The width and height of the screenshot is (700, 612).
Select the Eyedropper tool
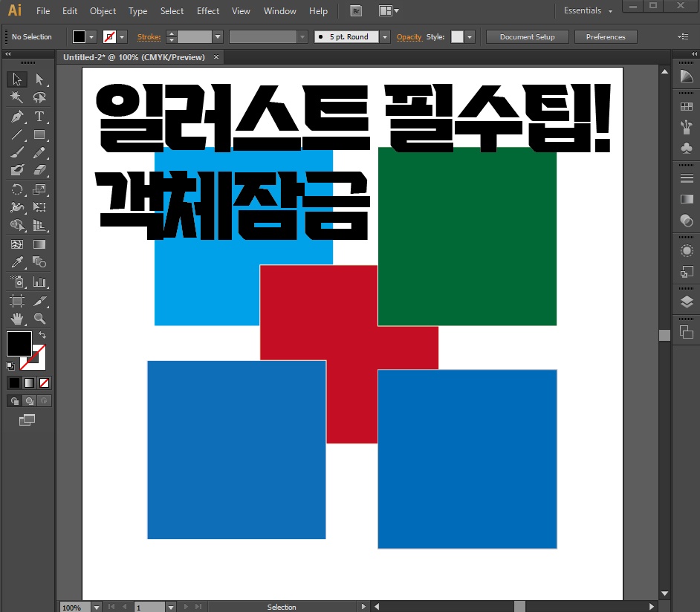(x=17, y=262)
